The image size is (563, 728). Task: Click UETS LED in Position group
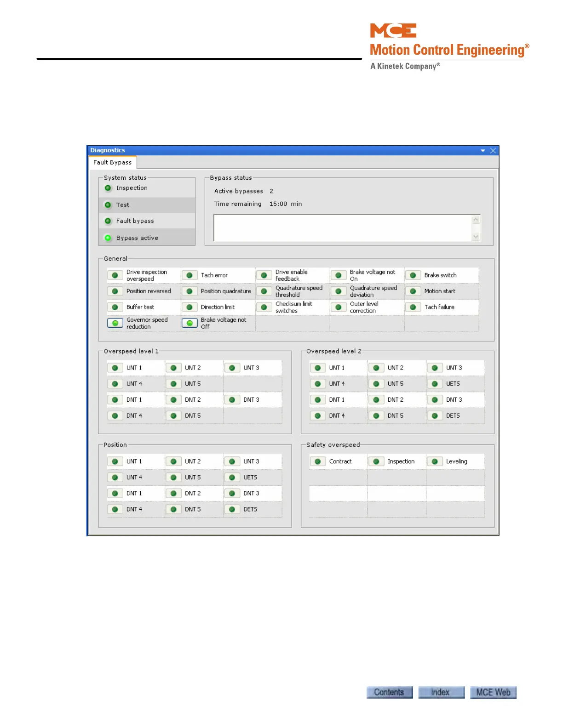pos(232,478)
